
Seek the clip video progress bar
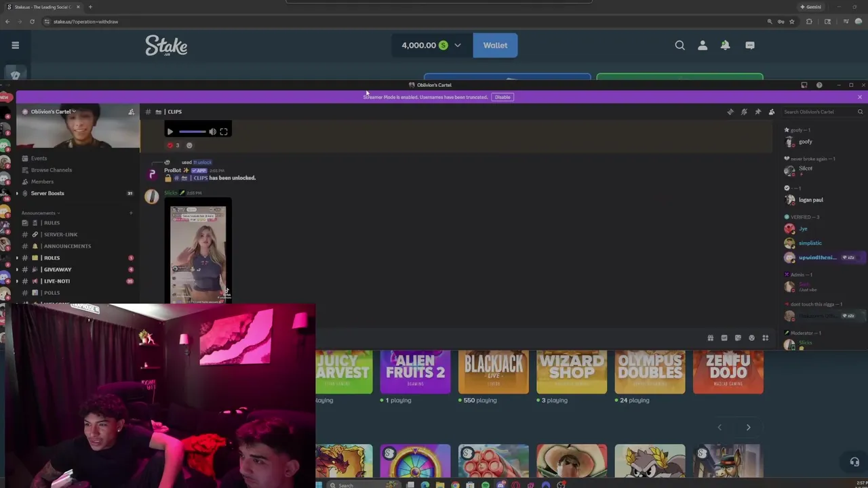pos(192,131)
